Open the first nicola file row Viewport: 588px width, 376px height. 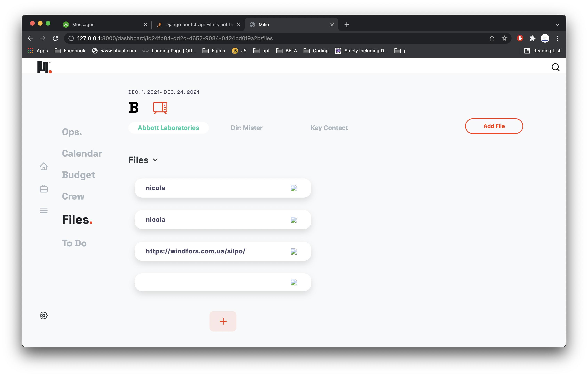click(x=223, y=188)
